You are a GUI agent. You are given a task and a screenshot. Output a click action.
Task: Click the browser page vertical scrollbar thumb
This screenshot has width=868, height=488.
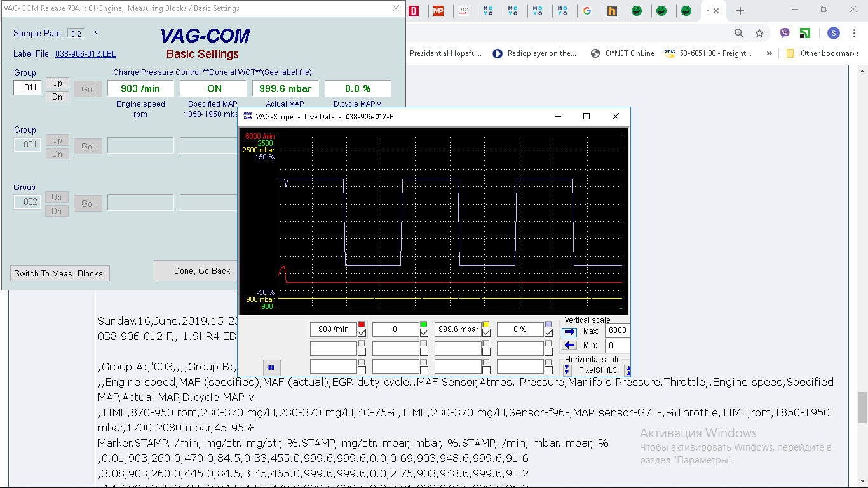[863, 407]
